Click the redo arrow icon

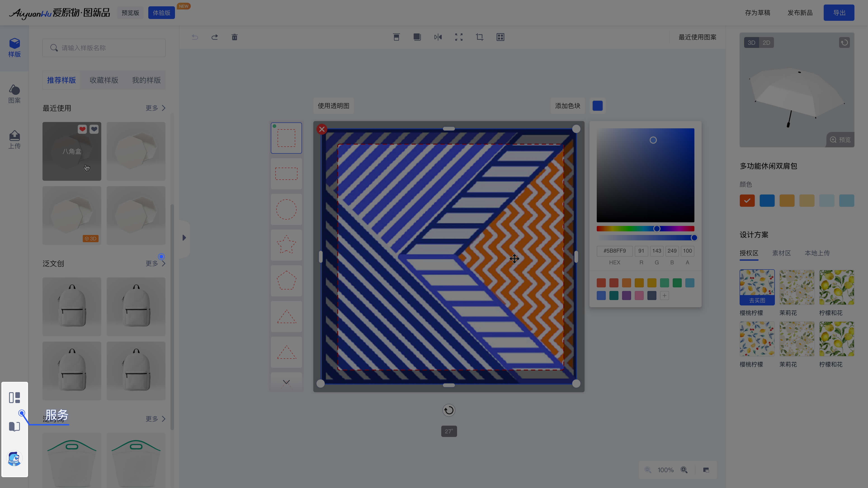click(215, 37)
